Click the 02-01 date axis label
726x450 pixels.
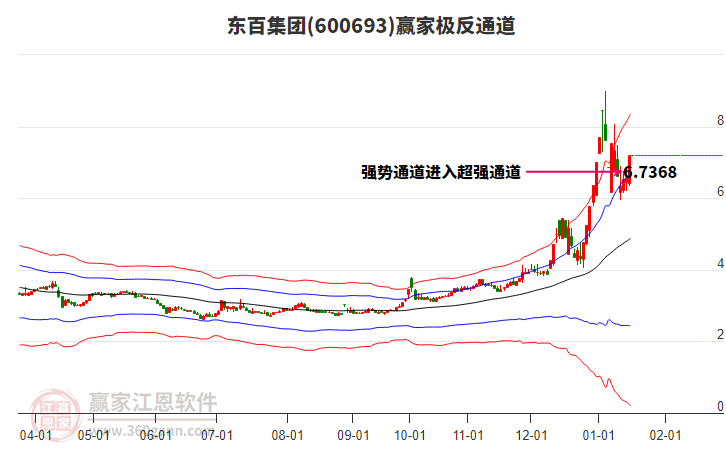(665, 435)
